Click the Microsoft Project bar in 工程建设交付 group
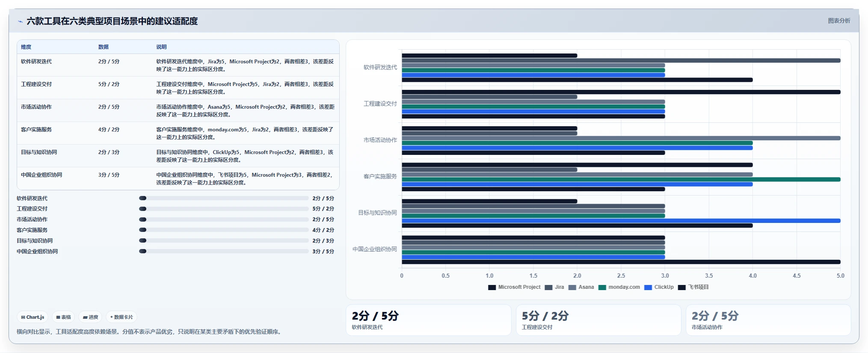 click(x=621, y=92)
